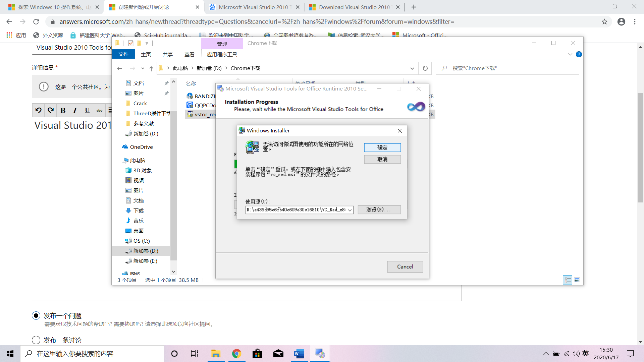Open a new Chrome tab
This screenshot has width=644, height=362.
click(x=414, y=7)
